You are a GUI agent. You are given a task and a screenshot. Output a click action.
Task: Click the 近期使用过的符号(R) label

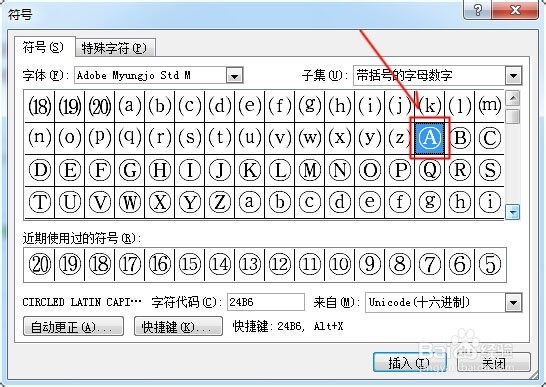(x=82, y=238)
